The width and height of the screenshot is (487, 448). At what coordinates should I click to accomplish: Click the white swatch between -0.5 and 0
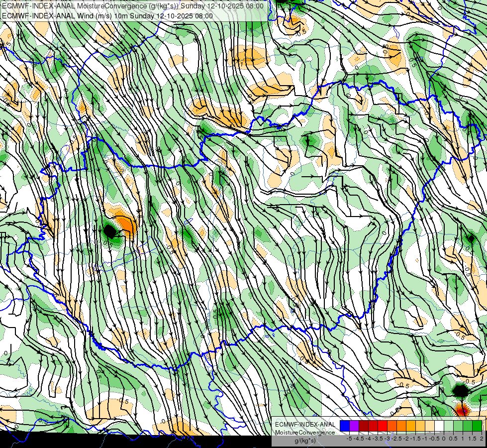point(439,426)
